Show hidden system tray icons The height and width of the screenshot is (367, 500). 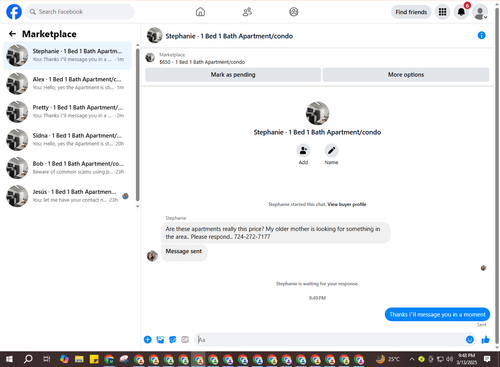412,359
